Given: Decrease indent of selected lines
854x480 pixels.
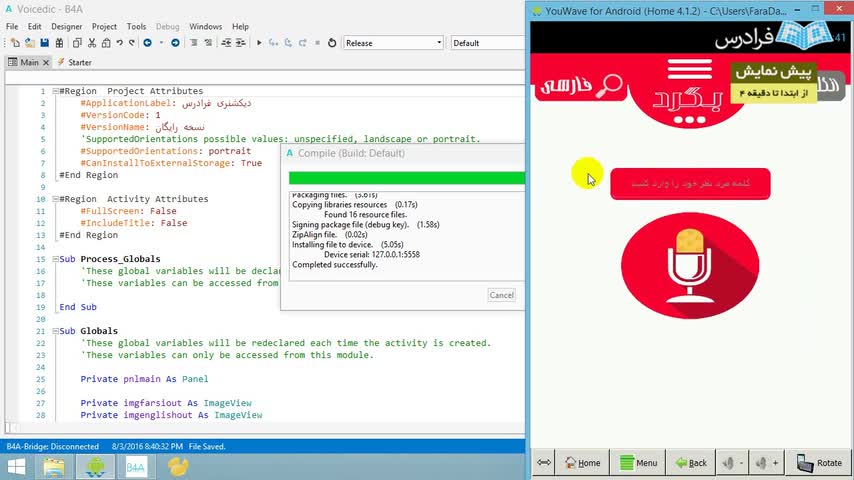Looking at the screenshot, I should coord(227,43).
